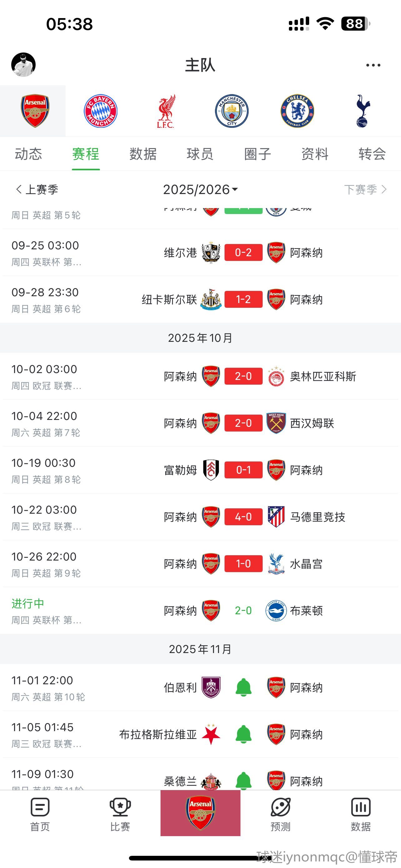The width and height of the screenshot is (401, 868).
Task: Toggle reminder bell for 伯恩利 vs 阿森纳 match
Action: coord(243,687)
